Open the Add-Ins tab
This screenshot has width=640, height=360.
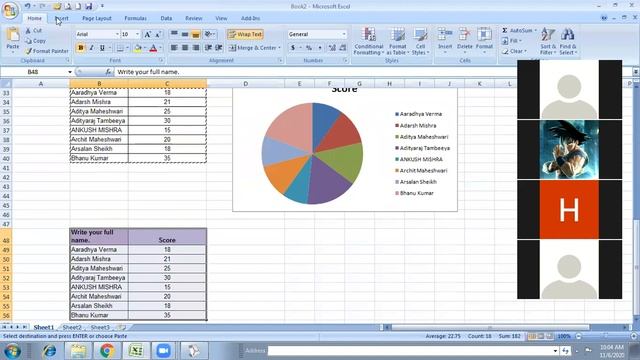point(250,18)
